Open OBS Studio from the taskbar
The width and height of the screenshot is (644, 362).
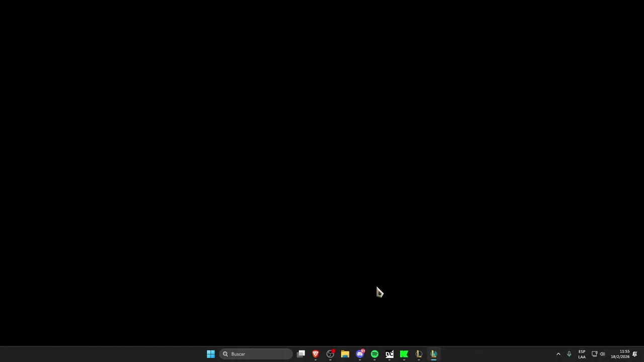point(331,354)
